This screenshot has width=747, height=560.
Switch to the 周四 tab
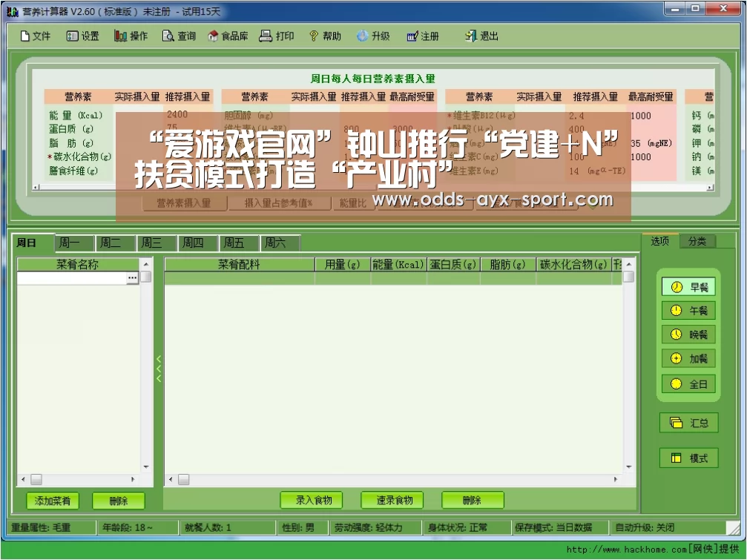(198, 243)
